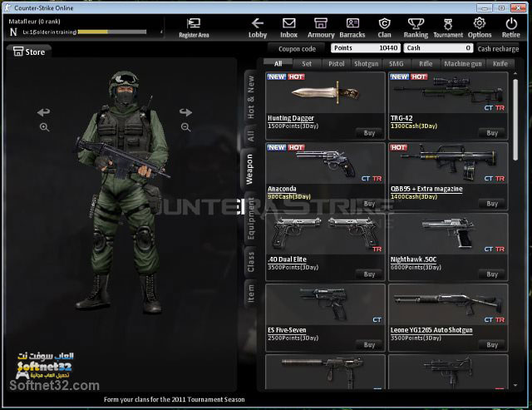Select the Hunting Dagger image
This screenshot has height=410, width=532.
point(325,92)
